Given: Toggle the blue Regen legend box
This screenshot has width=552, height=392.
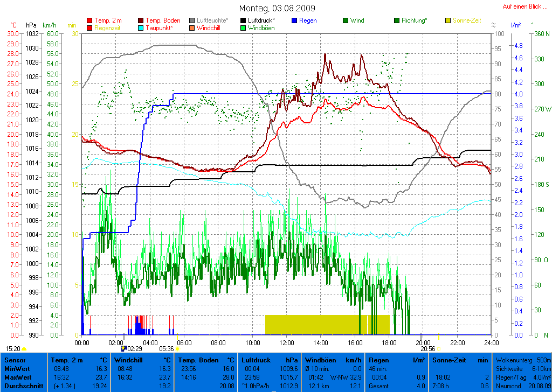Looking at the screenshot, I should tap(294, 21).
